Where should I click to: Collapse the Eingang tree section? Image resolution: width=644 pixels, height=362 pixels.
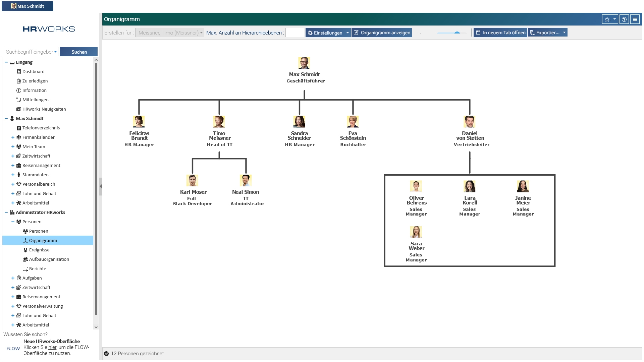tap(6, 62)
